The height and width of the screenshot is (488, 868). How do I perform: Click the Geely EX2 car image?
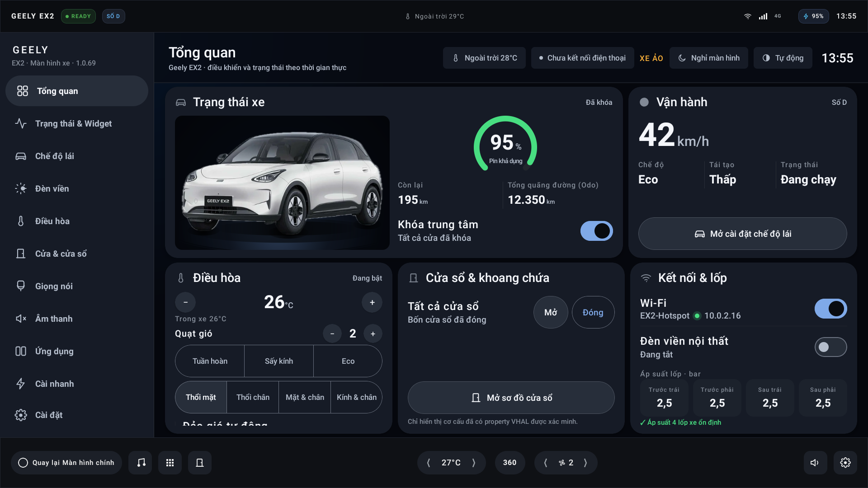tap(282, 183)
